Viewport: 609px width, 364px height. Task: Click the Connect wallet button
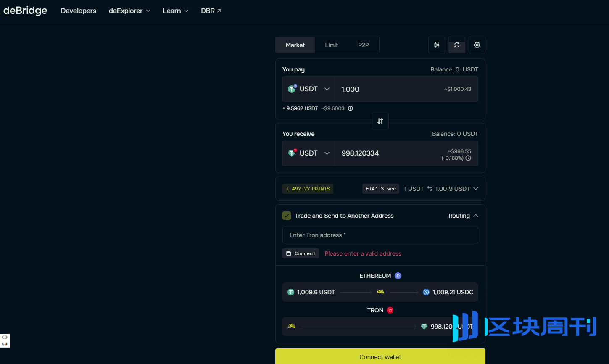380,356
